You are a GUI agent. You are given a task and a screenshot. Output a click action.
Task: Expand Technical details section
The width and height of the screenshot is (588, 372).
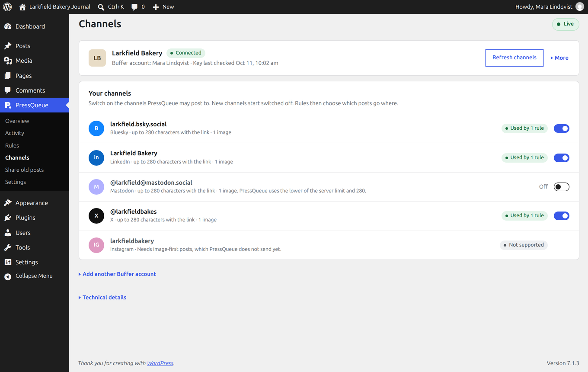point(102,298)
